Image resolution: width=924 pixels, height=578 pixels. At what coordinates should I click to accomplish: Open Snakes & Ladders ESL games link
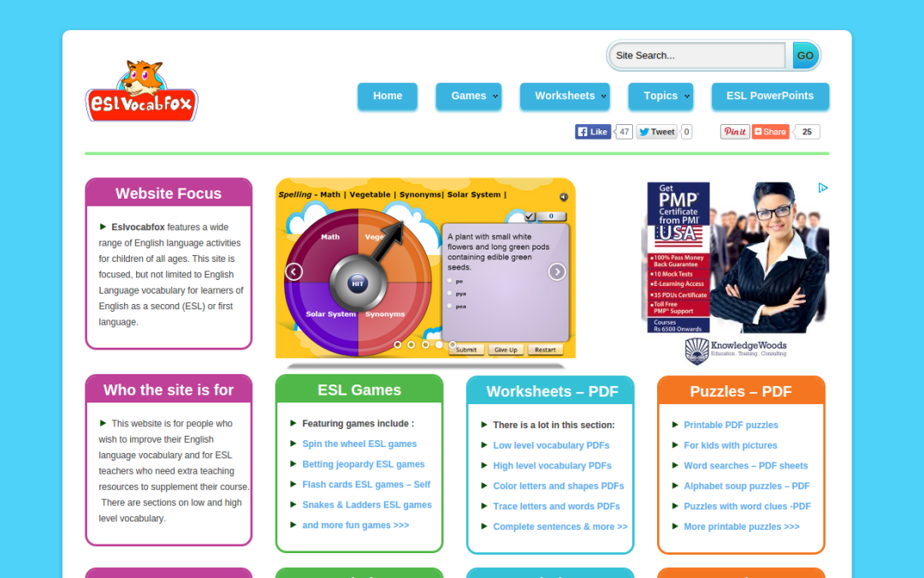[x=367, y=505]
